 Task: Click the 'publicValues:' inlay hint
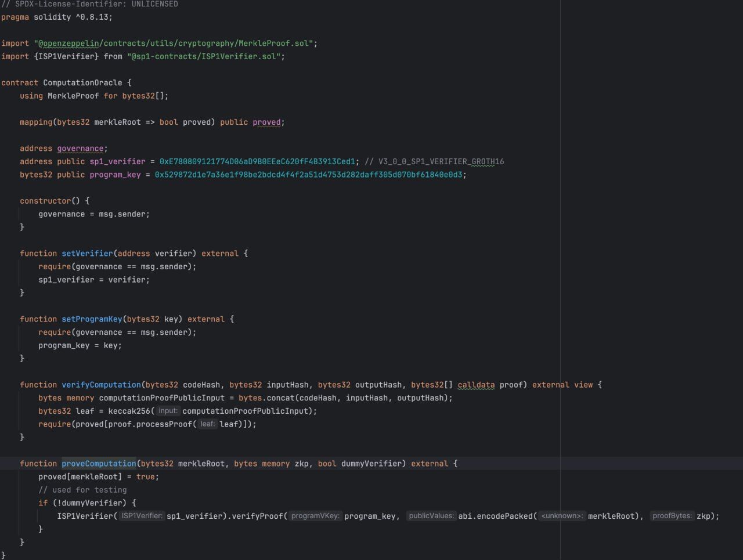tap(431, 516)
